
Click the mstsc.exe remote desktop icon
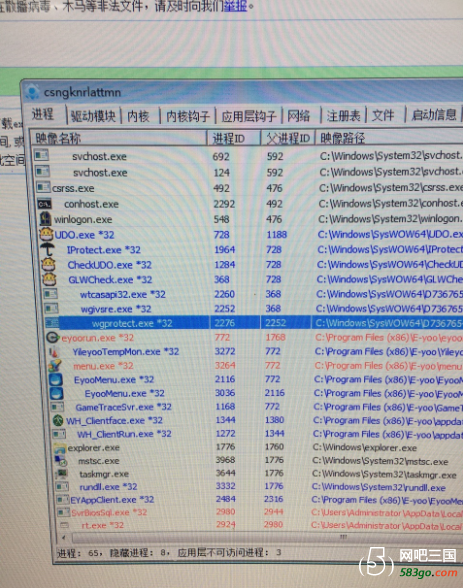click(x=60, y=460)
